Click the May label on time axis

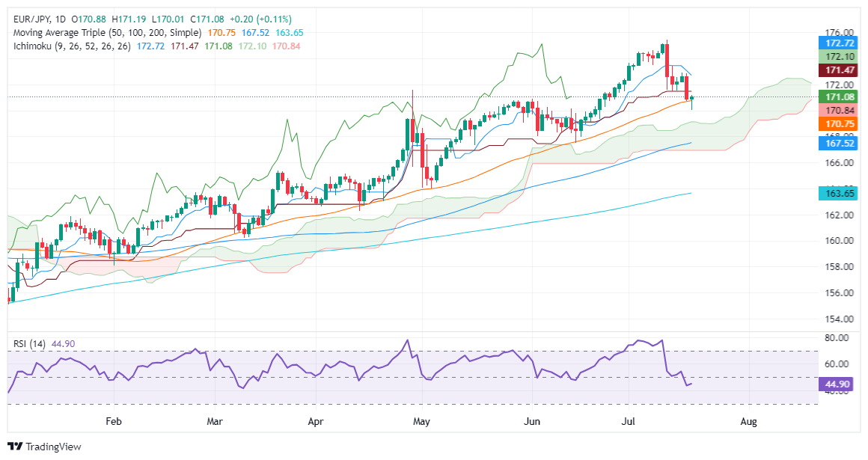pyautogui.click(x=423, y=422)
